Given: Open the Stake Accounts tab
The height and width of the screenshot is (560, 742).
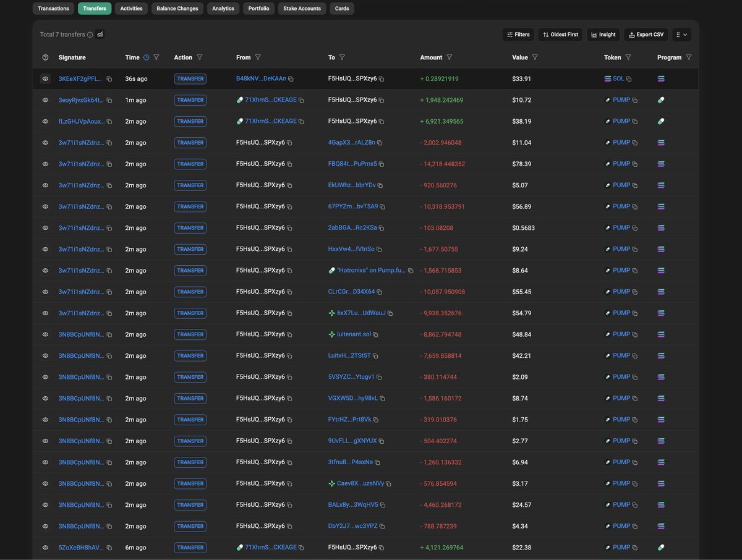Looking at the screenshot, I should [302, 9].
